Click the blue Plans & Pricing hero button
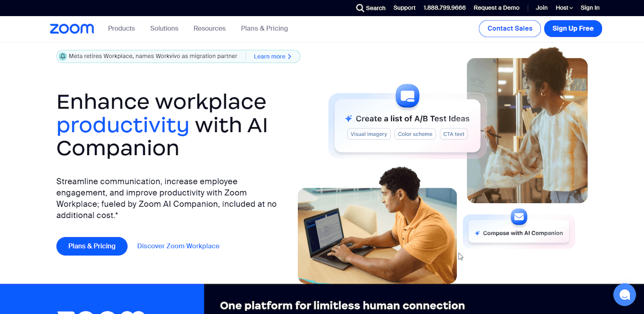The height and width of the screenshot is (314, 644). (92, 246)
